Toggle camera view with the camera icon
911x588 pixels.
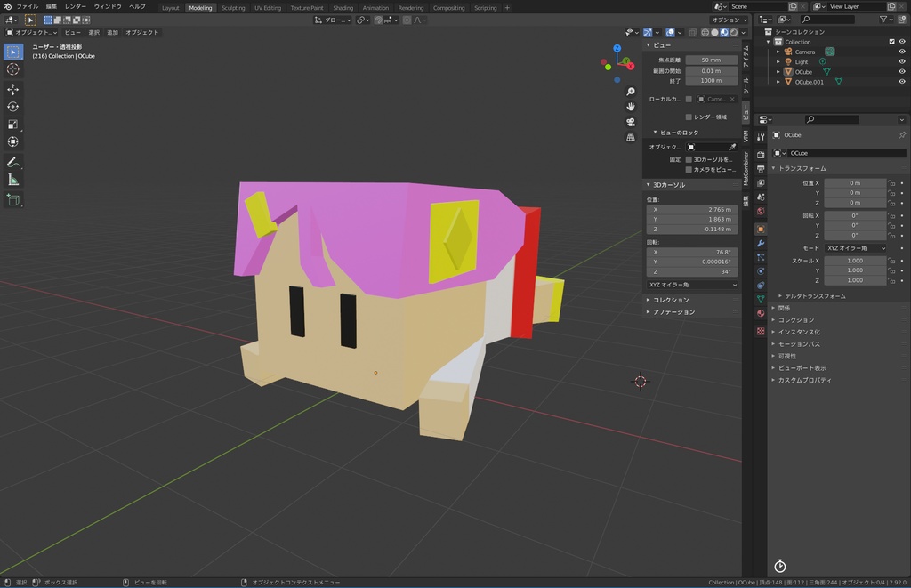pyautogui.click(x=631, y=122)
